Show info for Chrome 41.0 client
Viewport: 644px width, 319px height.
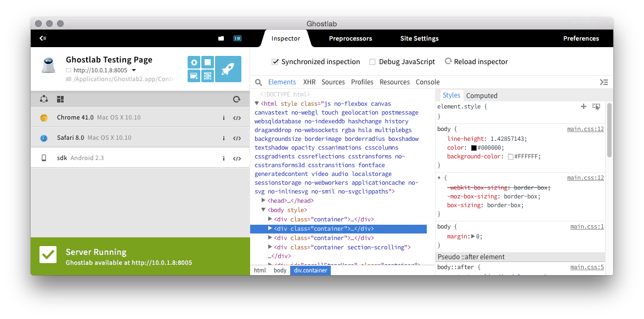224,118
